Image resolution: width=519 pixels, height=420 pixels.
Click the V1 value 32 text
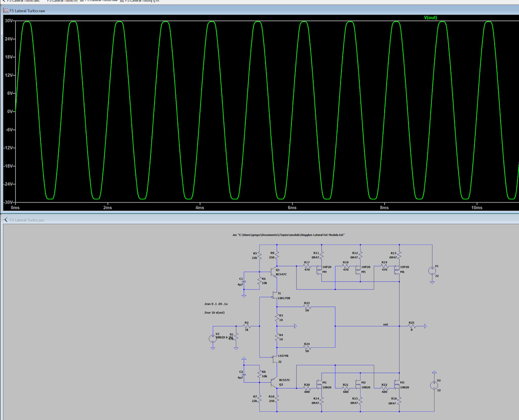437,276
